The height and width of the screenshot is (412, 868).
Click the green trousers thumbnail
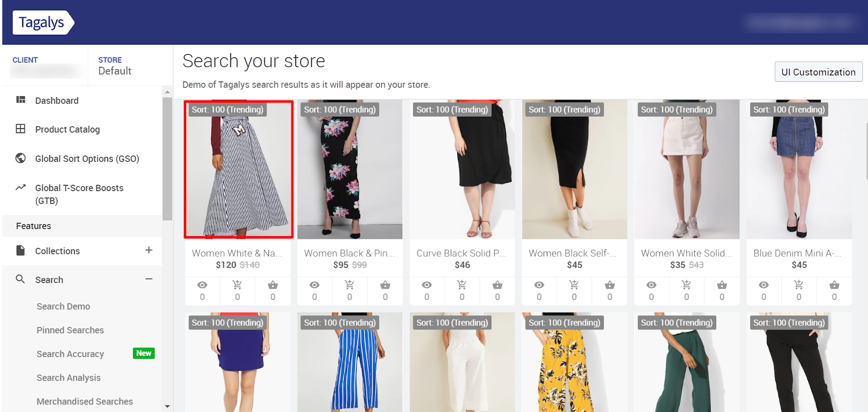coord(687,362)
